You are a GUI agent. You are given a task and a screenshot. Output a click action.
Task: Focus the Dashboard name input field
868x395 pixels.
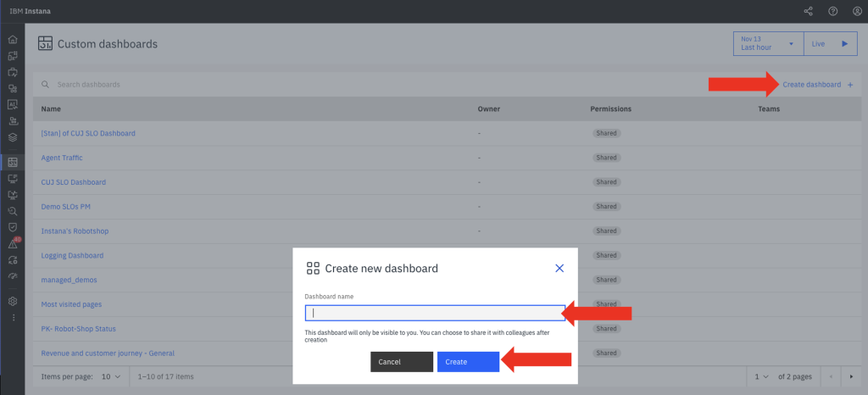pos(435,313)
